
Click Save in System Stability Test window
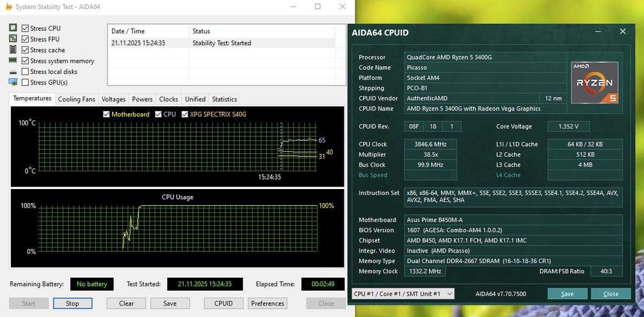coord(169,303)
